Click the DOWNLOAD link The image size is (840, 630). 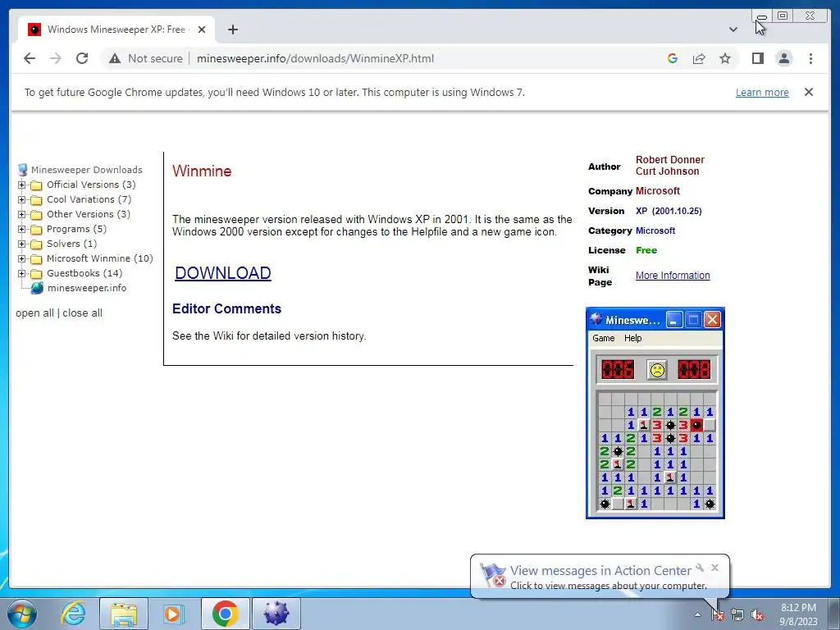tap(223, 272)
